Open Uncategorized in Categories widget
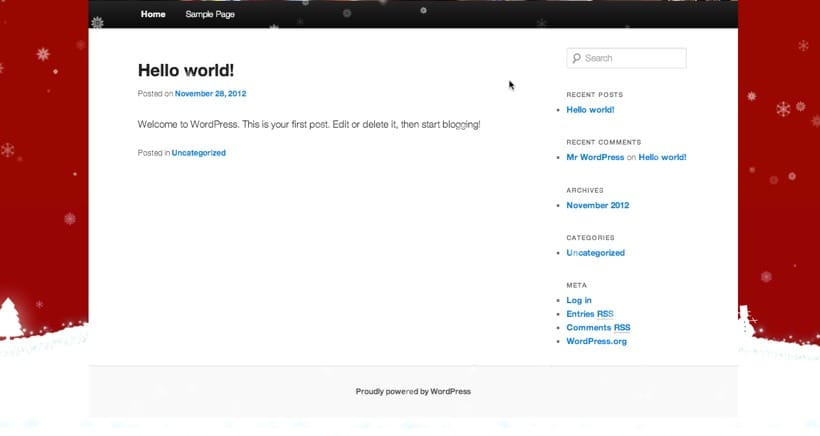This screenshot has width=820, height=436. coord(596,253)
